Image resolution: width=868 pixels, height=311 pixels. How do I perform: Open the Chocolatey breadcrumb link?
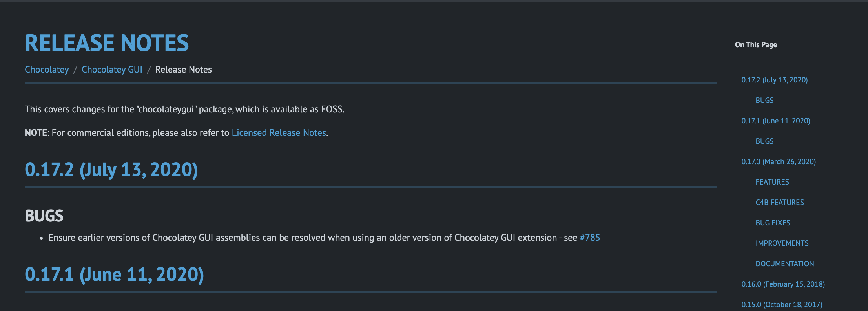tap(46, 70)
